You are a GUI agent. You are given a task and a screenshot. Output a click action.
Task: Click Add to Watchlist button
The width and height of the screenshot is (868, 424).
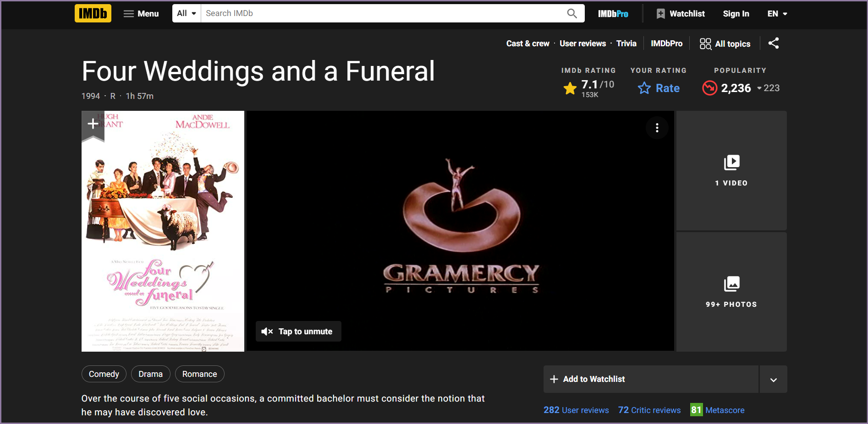coord(651,379)
